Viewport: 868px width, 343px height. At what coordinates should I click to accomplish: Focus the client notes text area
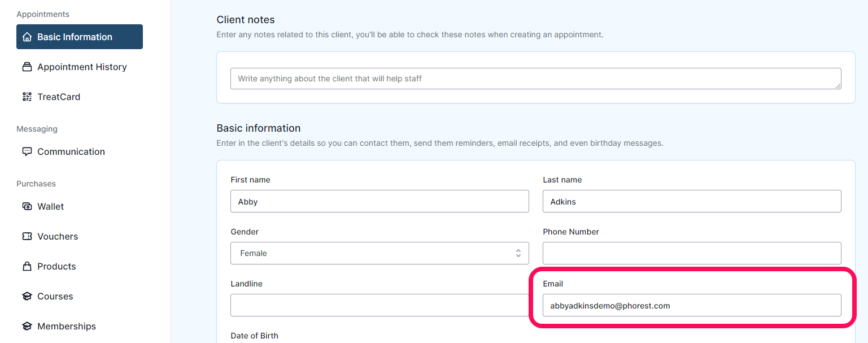[x=535, y=79]
